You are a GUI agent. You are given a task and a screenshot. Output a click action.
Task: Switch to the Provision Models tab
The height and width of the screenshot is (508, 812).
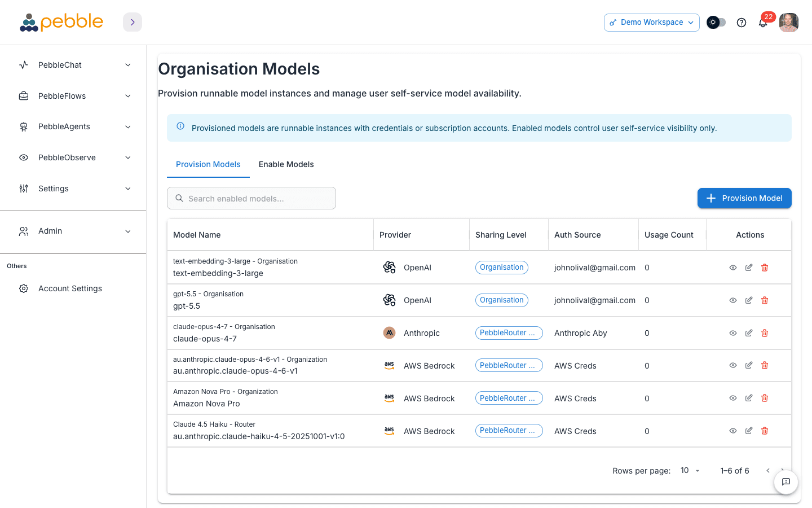208,164
